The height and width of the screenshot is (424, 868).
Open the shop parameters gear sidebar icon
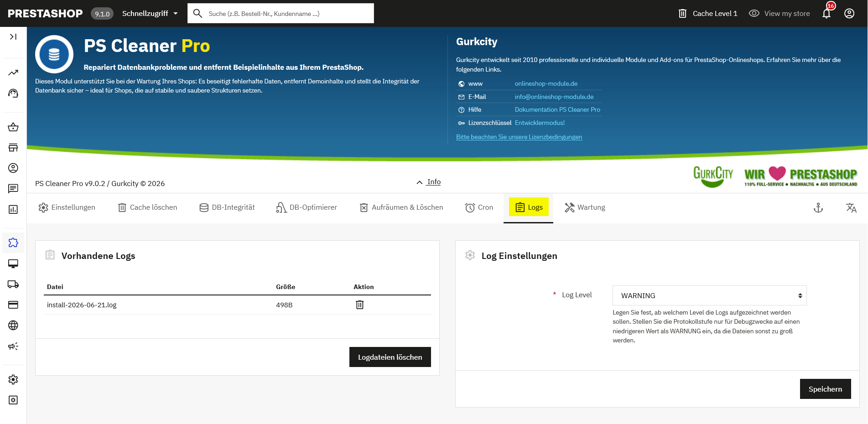click(x=13, y=379)
